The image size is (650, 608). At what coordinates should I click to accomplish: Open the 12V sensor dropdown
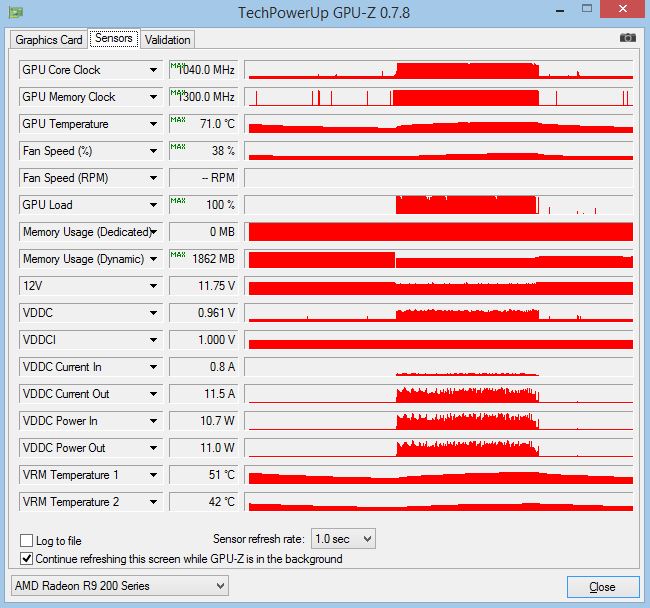153,286
